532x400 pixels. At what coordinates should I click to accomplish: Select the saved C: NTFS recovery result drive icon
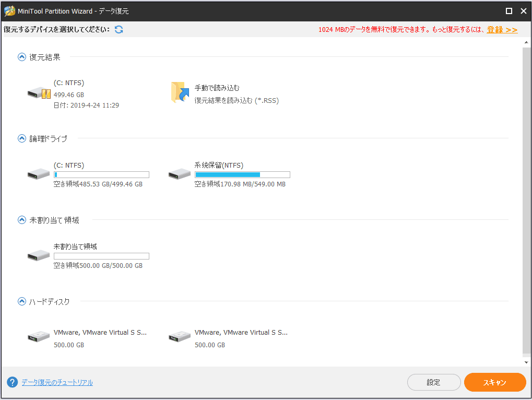39,92
